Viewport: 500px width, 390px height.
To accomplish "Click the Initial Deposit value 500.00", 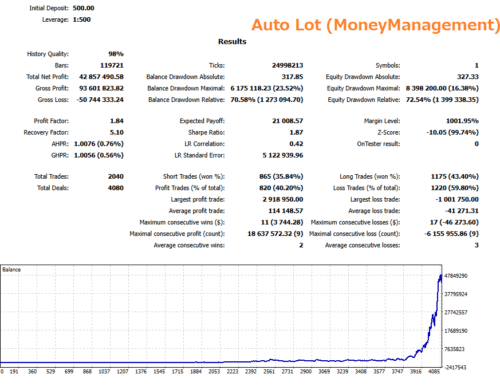I will (x=83, y=8).
